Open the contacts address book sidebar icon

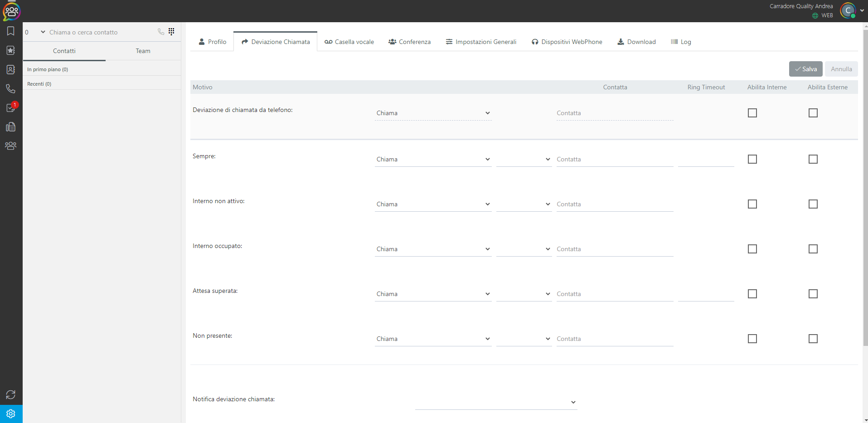pos(11,69)
